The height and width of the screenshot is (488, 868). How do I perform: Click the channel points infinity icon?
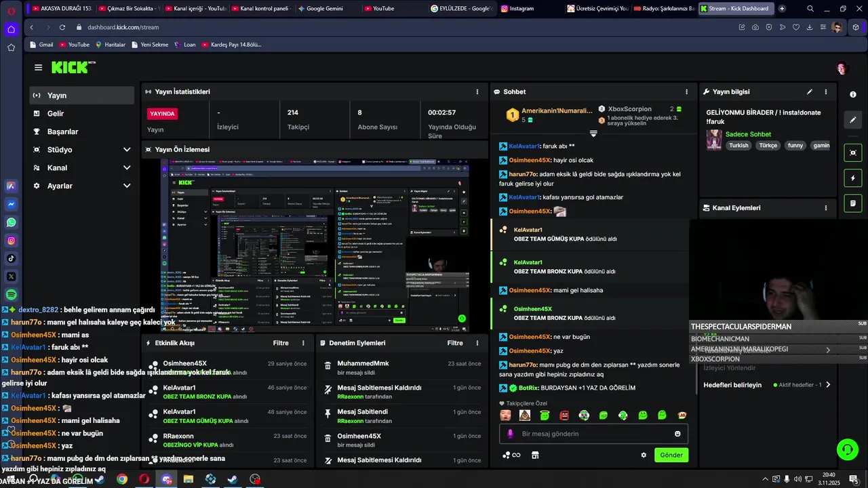click(x=511, y=455)
